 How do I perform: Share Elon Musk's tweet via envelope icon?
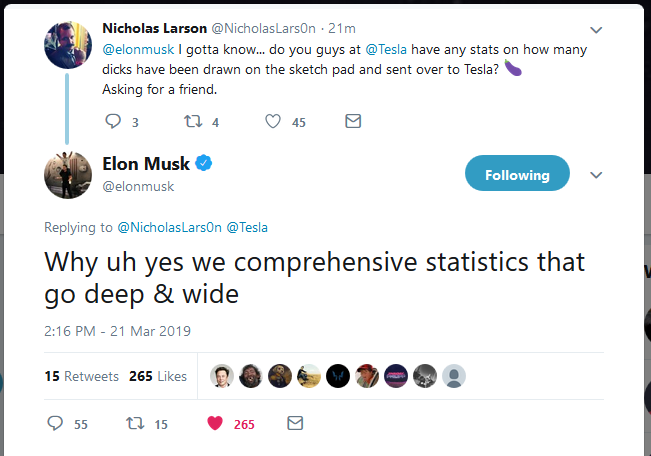[x=295, y=423]
